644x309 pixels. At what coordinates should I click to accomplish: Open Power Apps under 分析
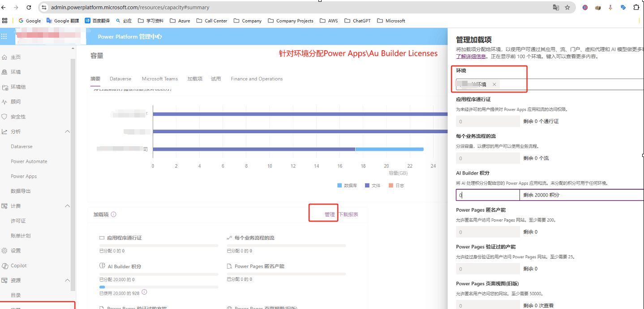24,176
